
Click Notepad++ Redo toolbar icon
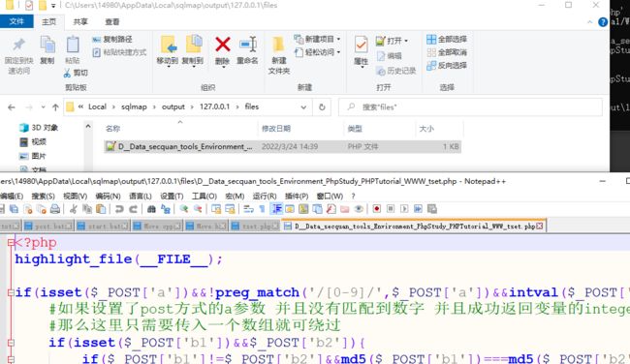134,209
